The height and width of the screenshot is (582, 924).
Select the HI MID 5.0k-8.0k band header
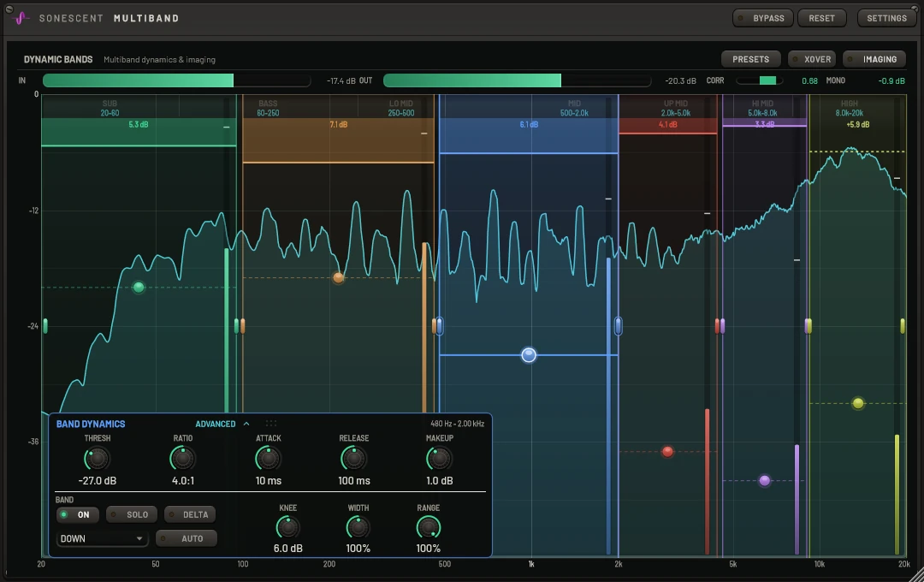(762, 108)
